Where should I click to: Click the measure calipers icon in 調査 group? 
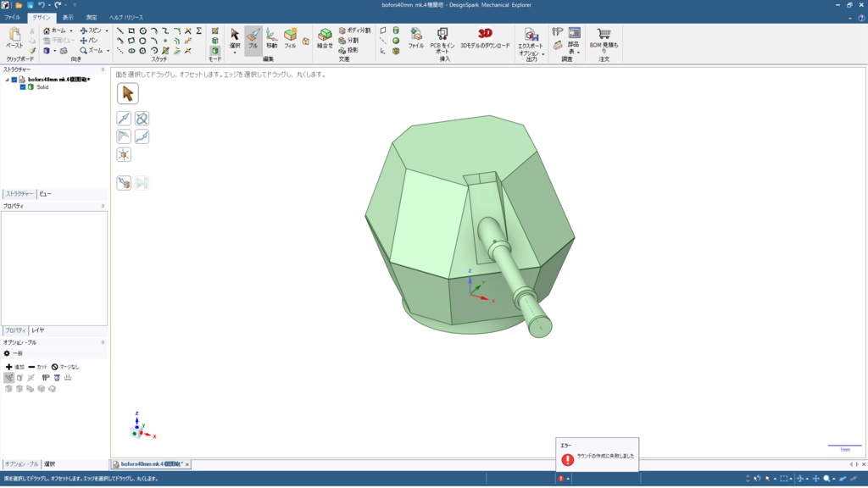(x=558, y=31)
